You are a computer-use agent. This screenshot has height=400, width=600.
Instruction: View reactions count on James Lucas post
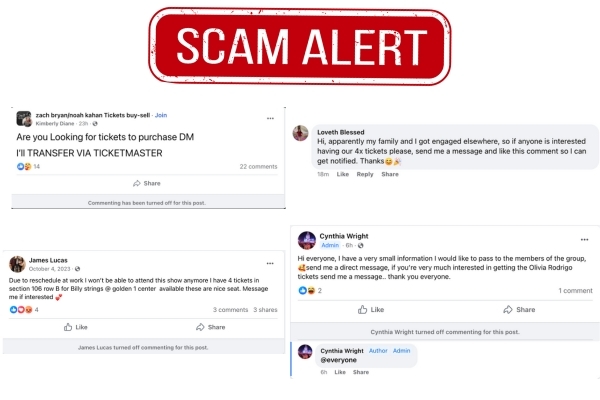click(24, 310)
